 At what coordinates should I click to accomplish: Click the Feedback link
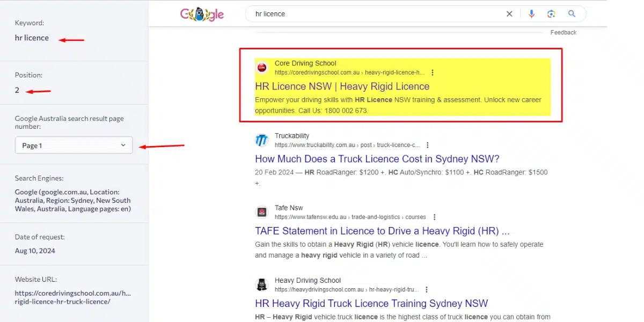(563, 33)
